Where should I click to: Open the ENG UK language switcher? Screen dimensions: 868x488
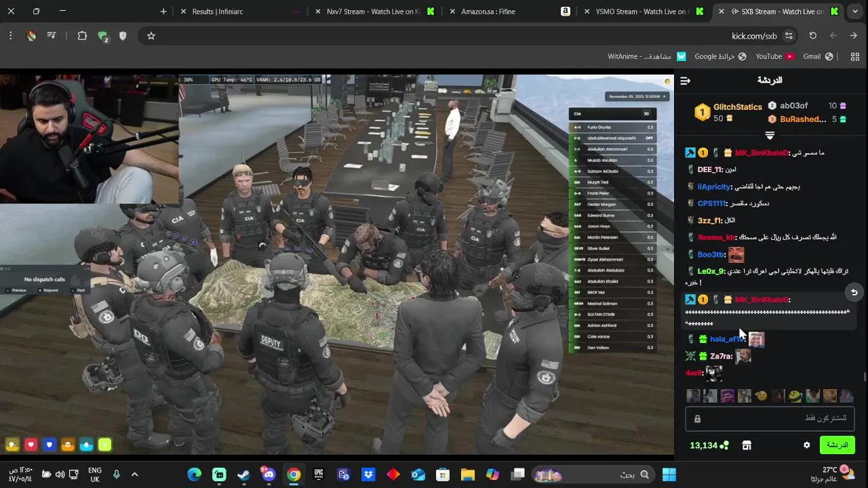tap(95, 474)
